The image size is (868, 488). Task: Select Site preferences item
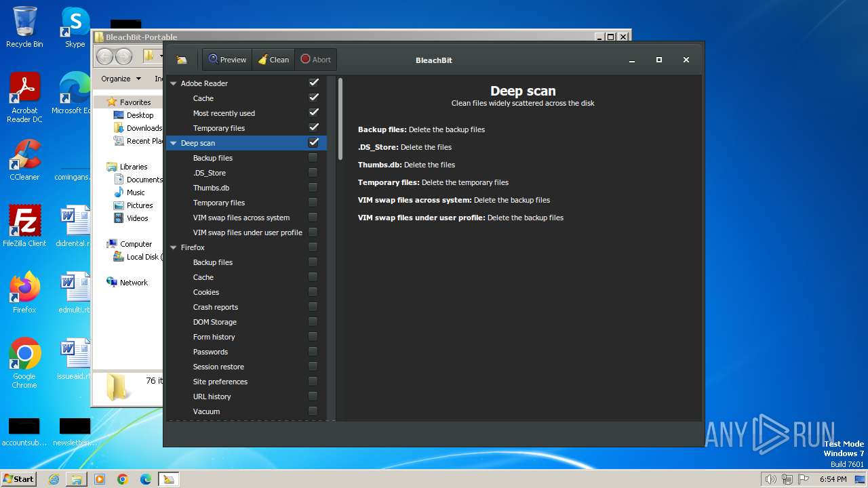(220, 382)
